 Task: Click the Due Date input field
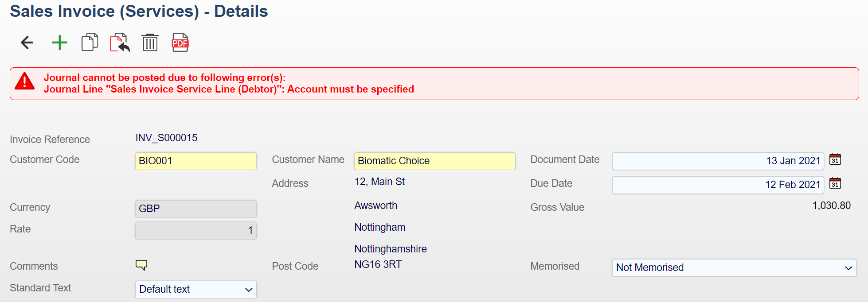[718, 185]
